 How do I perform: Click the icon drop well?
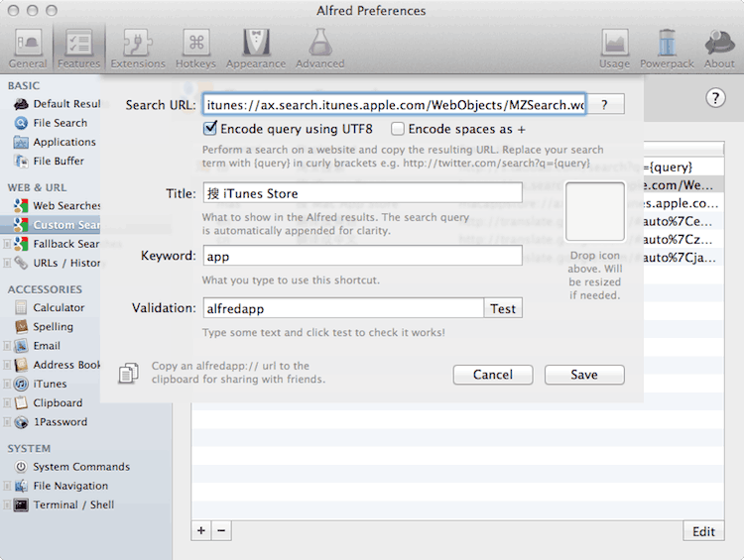595,212
